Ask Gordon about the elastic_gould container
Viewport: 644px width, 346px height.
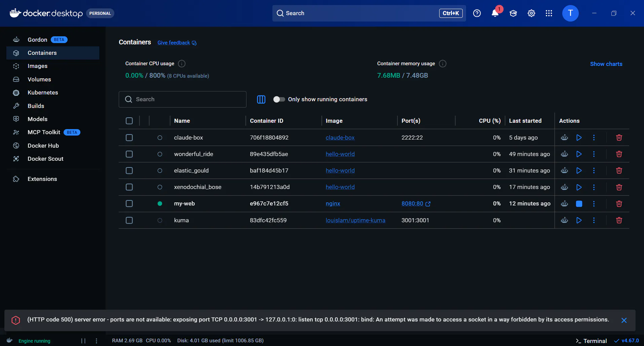tap(565, 170)
